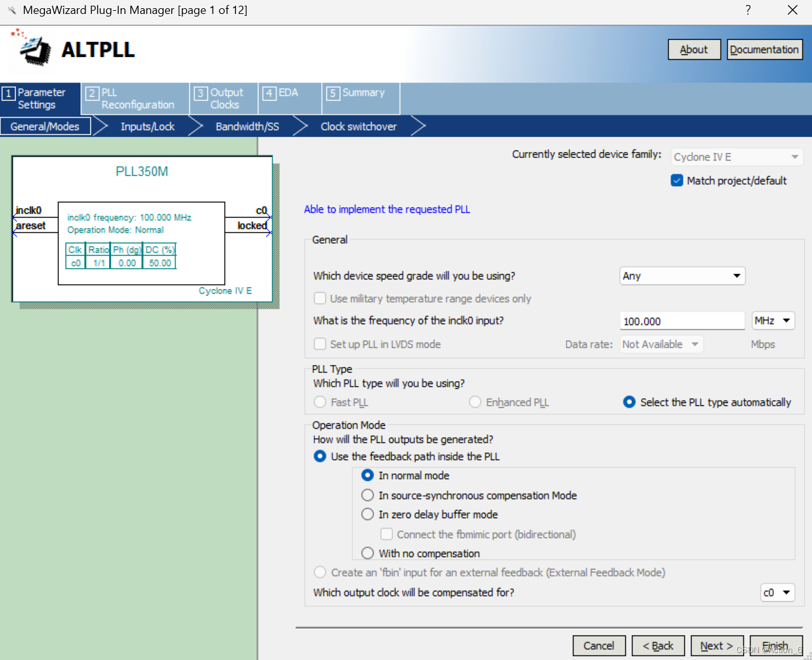Open the Summary tab
Image resolution: width=812 pixels, height=660 pixels.
click(361, 99)
